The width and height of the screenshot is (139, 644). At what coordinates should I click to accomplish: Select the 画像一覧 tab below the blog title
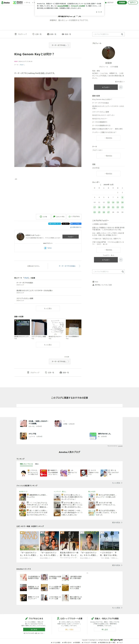pyautogui.click(x=52, y=34)
